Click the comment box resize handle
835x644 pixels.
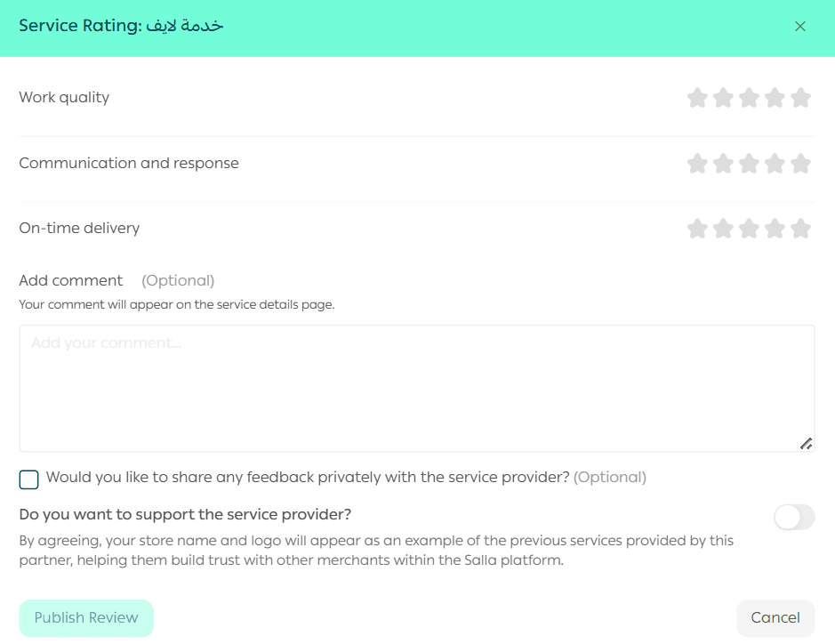click(x=806, y=443)
